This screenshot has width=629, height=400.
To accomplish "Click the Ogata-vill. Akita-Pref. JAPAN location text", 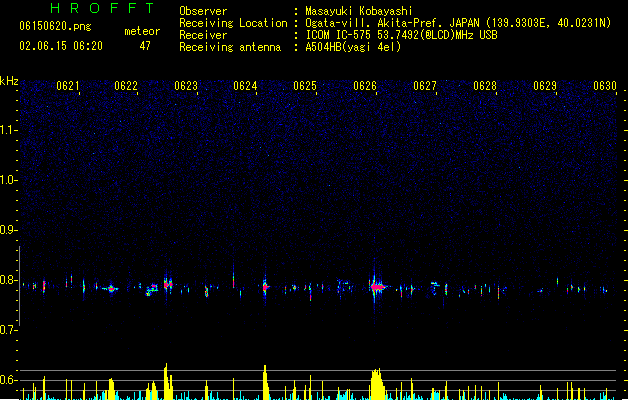I will coord(458,23).
